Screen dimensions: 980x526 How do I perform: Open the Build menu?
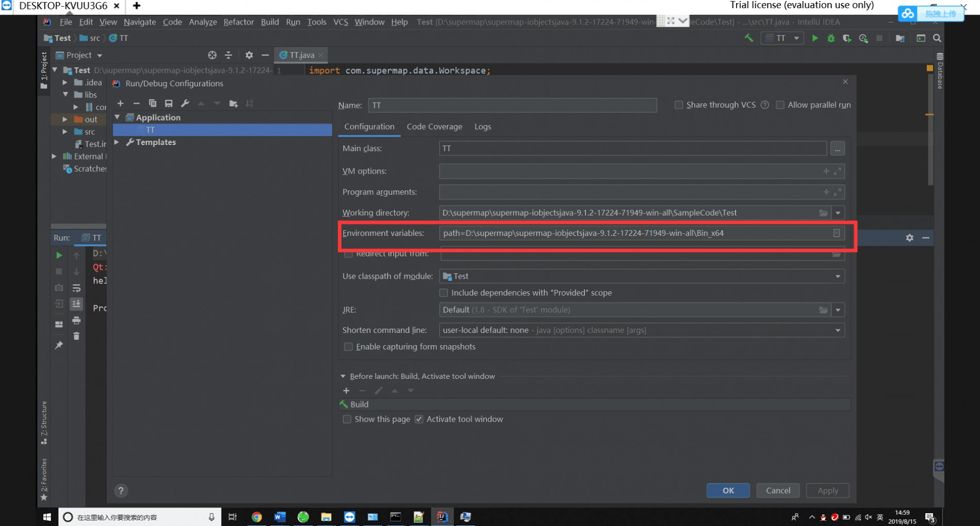point(270,22)
